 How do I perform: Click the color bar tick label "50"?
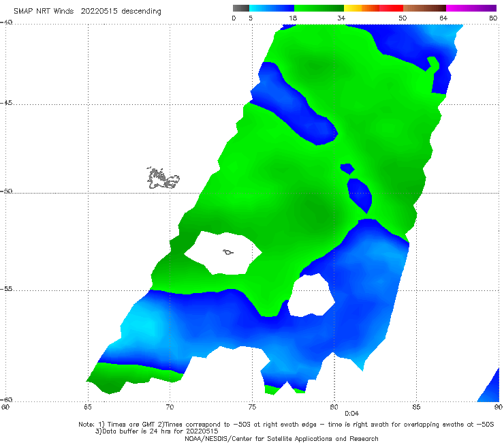[x=403, y=18]
